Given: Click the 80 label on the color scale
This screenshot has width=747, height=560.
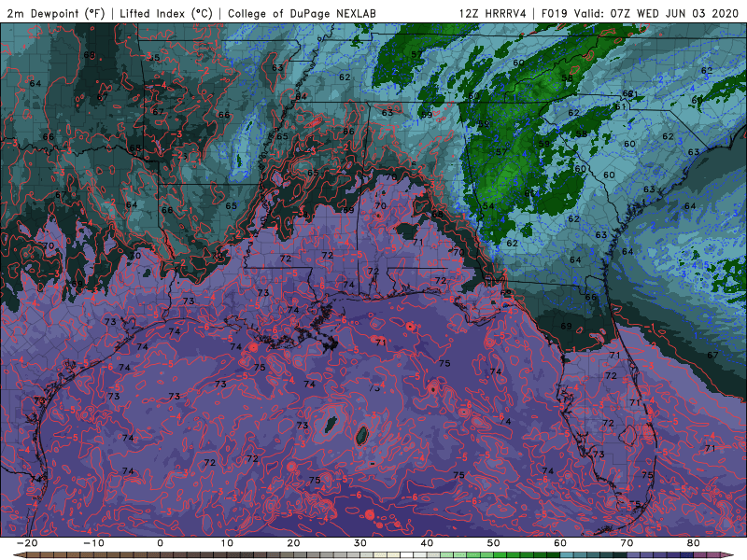Looking at the screenshot, I should pos(694,543).
